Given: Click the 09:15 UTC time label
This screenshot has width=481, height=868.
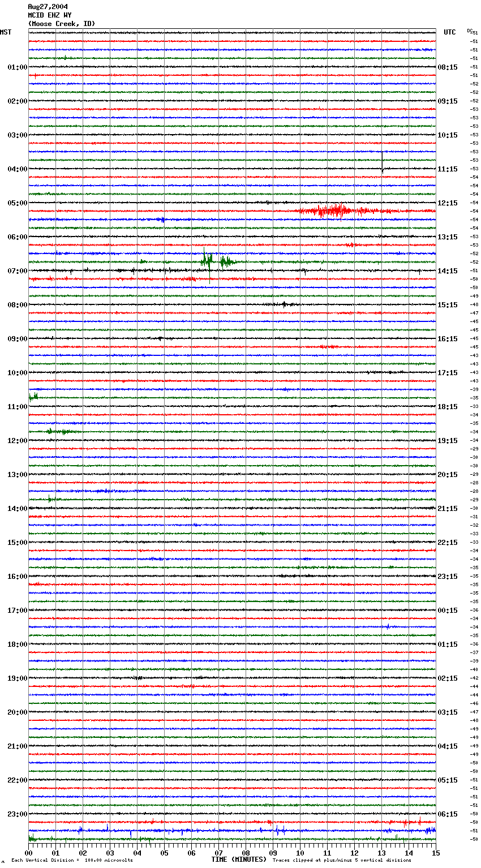Looking at the screenshot, I should coord(448,101).
